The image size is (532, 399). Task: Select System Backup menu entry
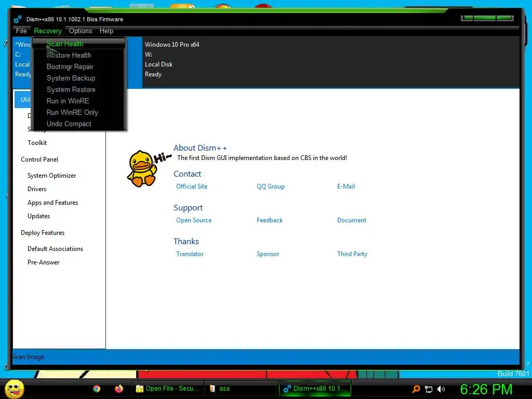tap(79, 78)
